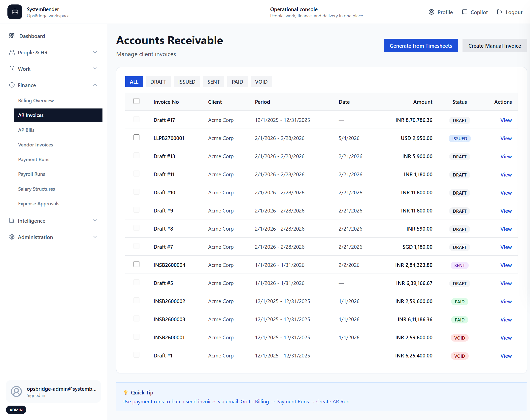Click the Draft #9 invoice number
530x420 pixels.
click(x=163, y=210)
